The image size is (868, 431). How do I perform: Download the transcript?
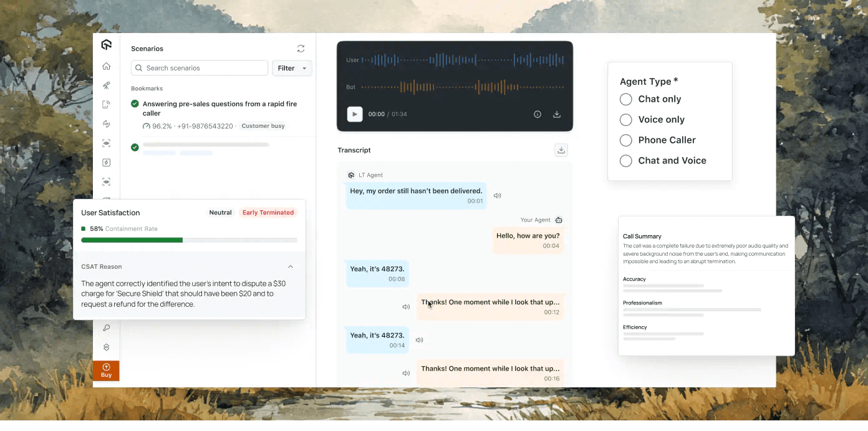point(561,150)
